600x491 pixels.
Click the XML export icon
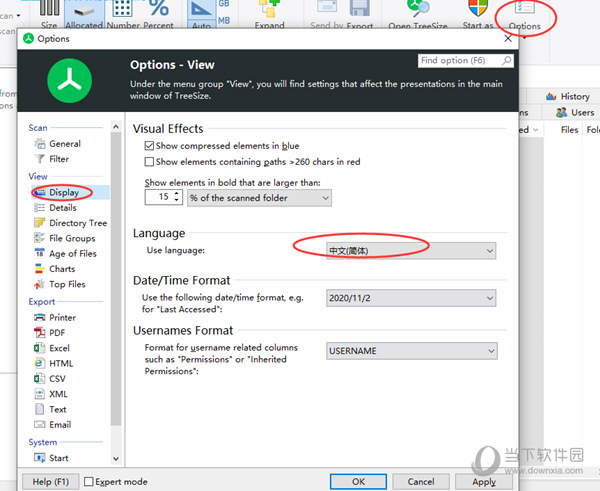[x=39, y=394]
